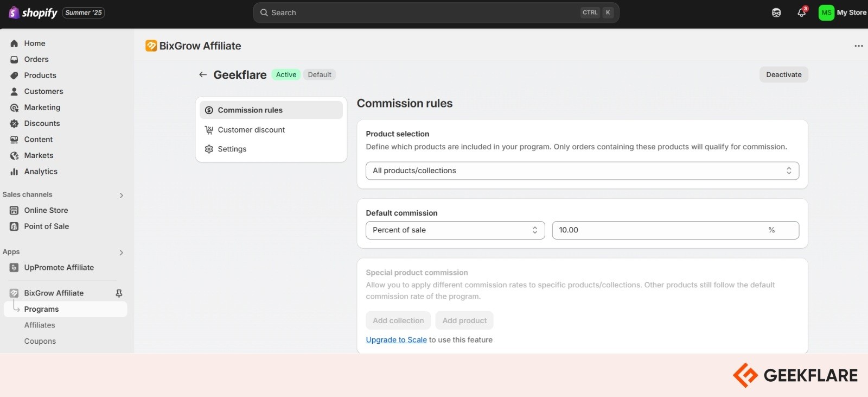Click the BixGrow logo in page header
Screen dimensions: 868x397
tap(151, 46)
